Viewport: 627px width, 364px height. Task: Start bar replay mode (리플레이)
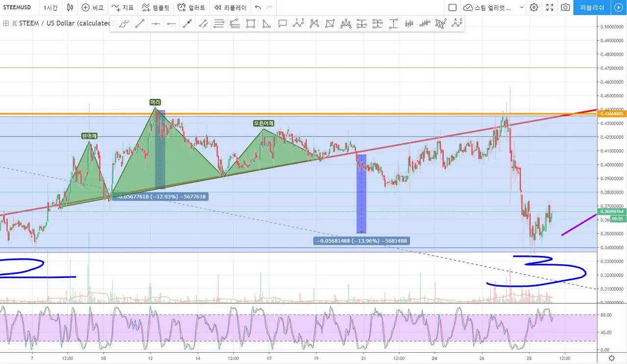coord(231,7)
